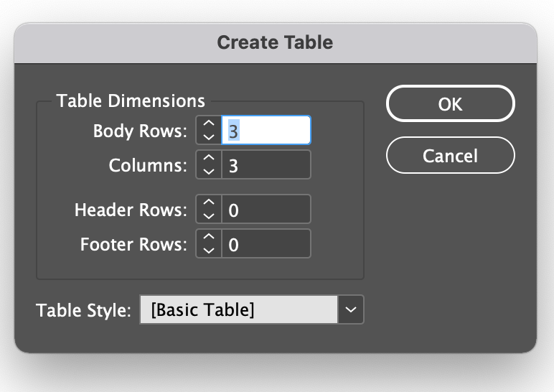Viewport: 554px width, 392px height.
Task: Click inside the Body Rows value field
Action: pyautogui.click(x=266, y=131)
